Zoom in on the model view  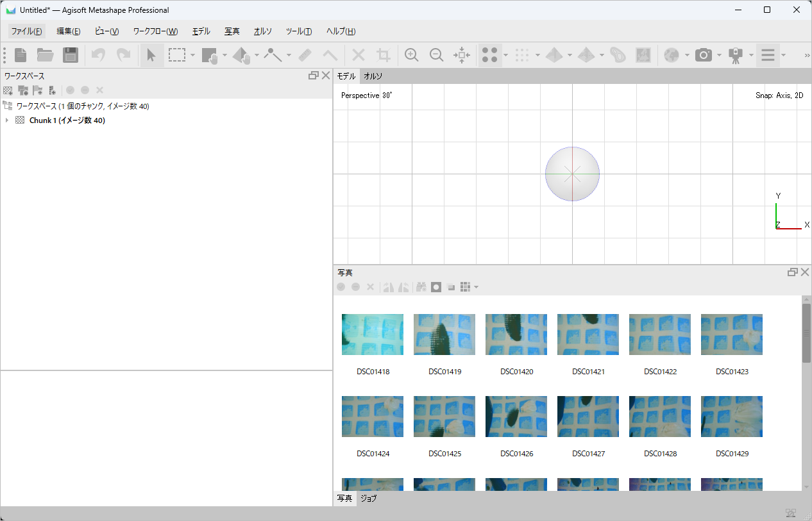pyautogui.click(x=412, y=55)
